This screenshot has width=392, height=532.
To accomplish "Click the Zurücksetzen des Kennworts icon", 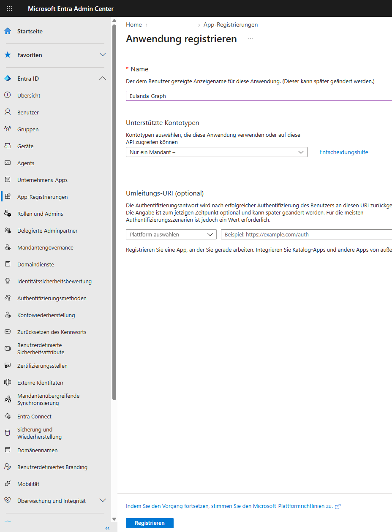I will pos(8,332).
